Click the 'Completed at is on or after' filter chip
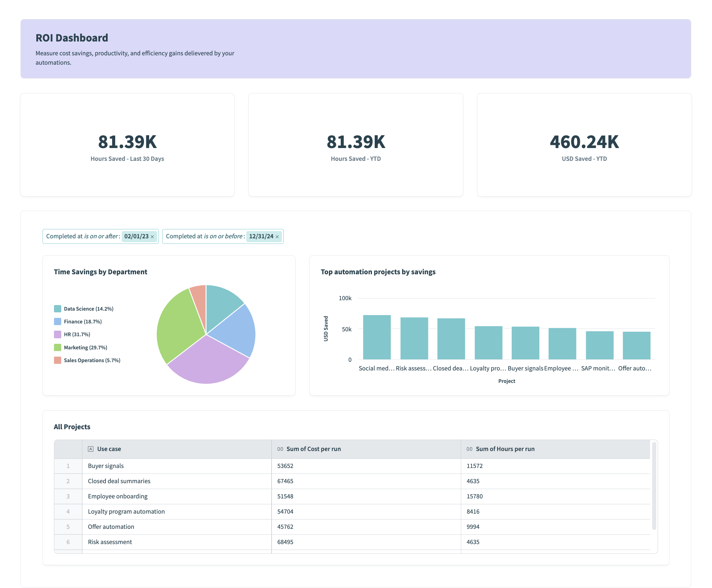 [83, 236]
